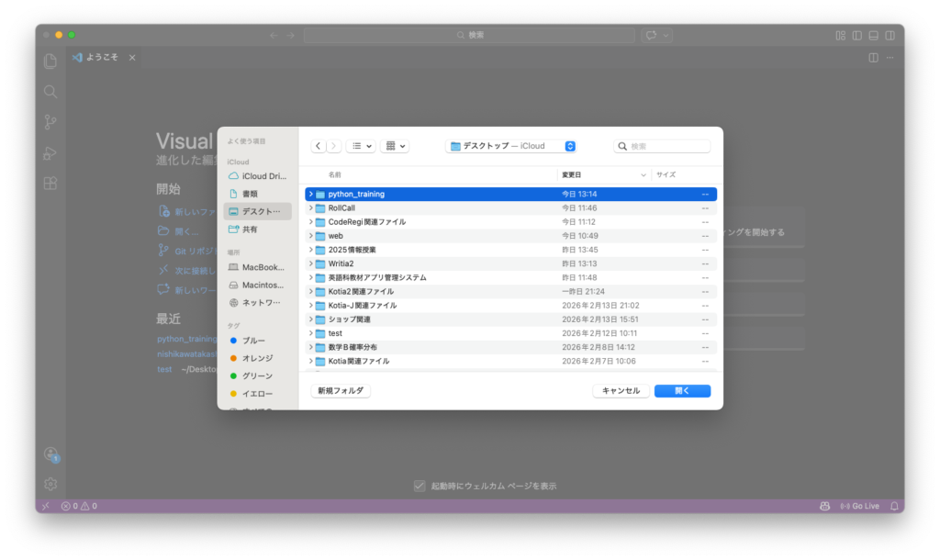This screenshot has height=560, width=940.
Task: Open the Search view in activity bar
Action: [x=50, y=92]
